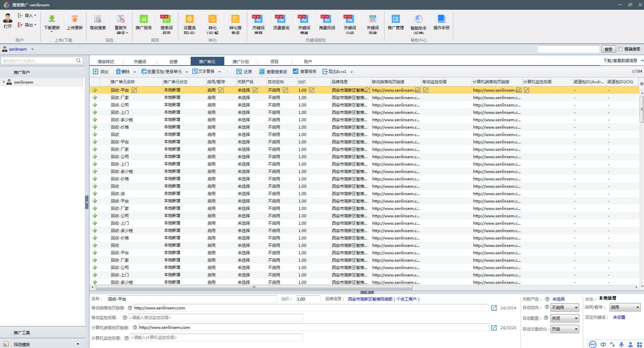644x348 pixels.
Task: Click the 推广管理 management icon
Action: click(x=395, y=19)
